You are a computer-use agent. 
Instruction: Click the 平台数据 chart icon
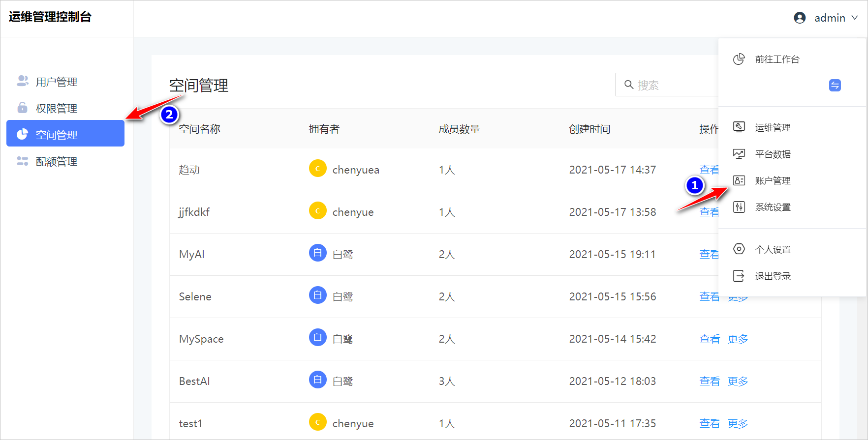click(739, 154)
